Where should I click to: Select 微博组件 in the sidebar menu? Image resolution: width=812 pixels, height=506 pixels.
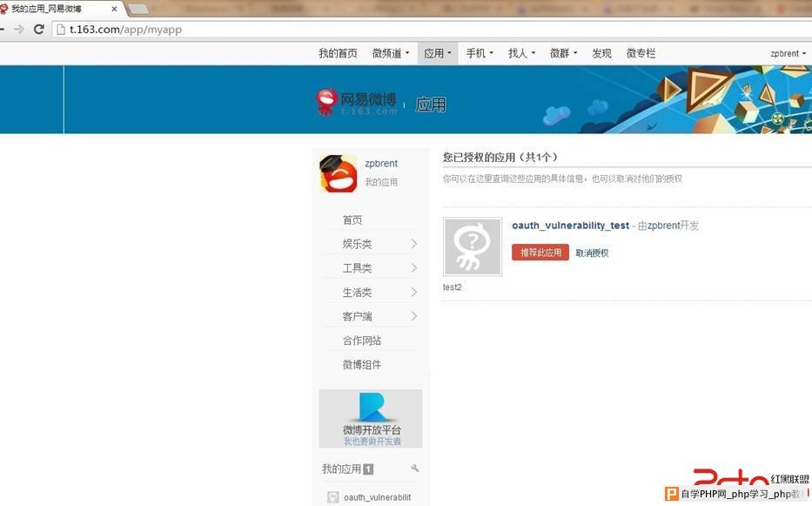pyautogui.click(x=362, y=364)
